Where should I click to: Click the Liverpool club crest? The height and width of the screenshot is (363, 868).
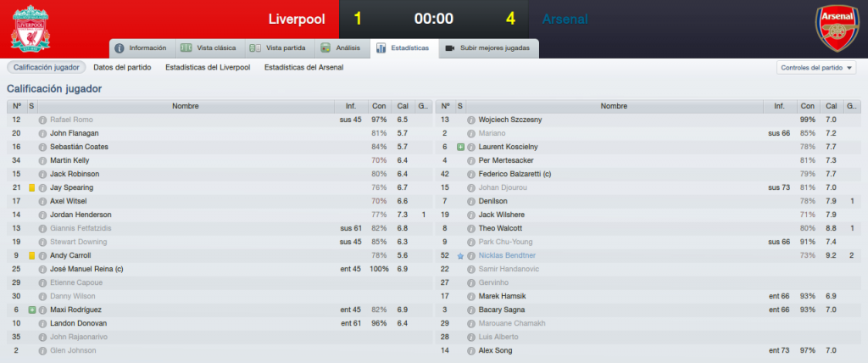pos(31,29)
